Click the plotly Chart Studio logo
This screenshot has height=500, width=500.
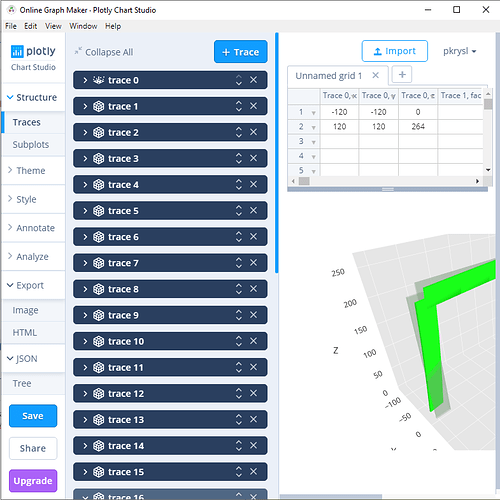(33, 58)
